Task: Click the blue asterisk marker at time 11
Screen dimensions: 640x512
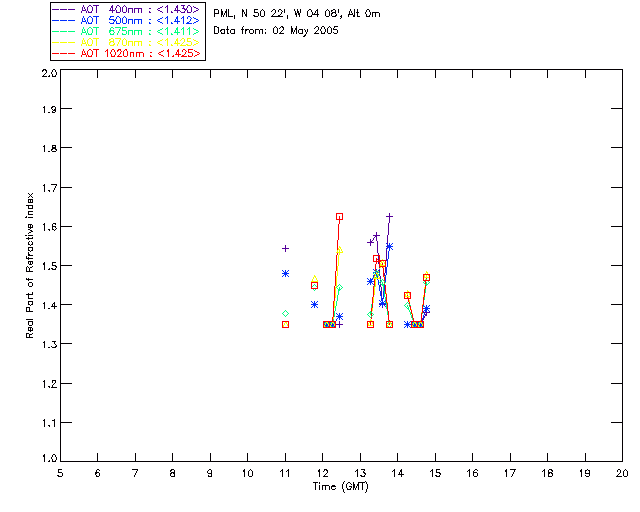Action: (285, 274)
